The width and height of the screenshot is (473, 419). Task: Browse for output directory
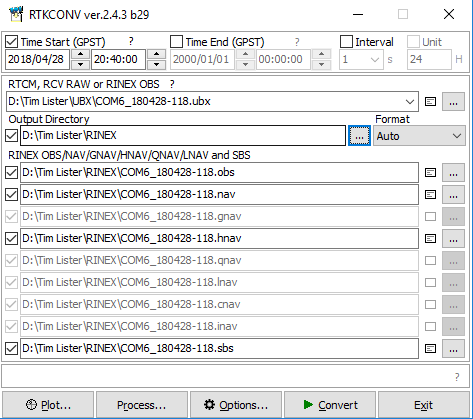pos(359,136)
